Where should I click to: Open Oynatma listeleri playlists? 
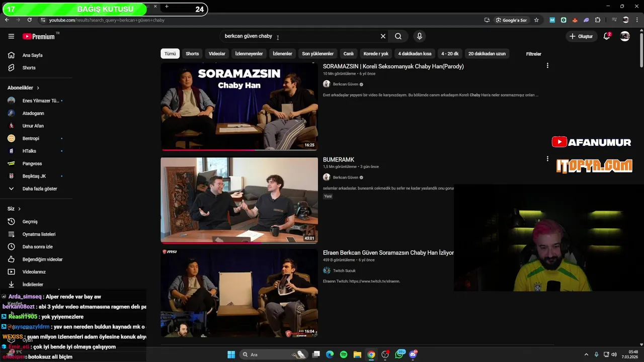pyautogui.click(x=39, y=234)
